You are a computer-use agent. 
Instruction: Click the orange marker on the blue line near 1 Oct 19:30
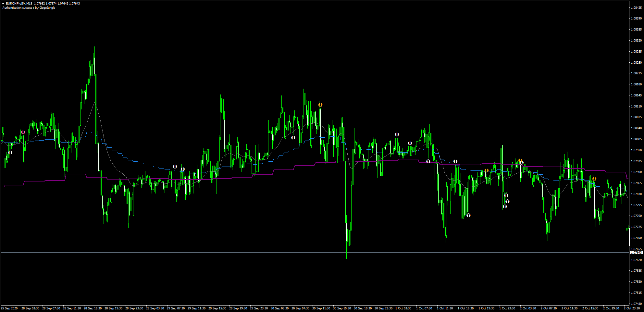(x=486, y=170)
